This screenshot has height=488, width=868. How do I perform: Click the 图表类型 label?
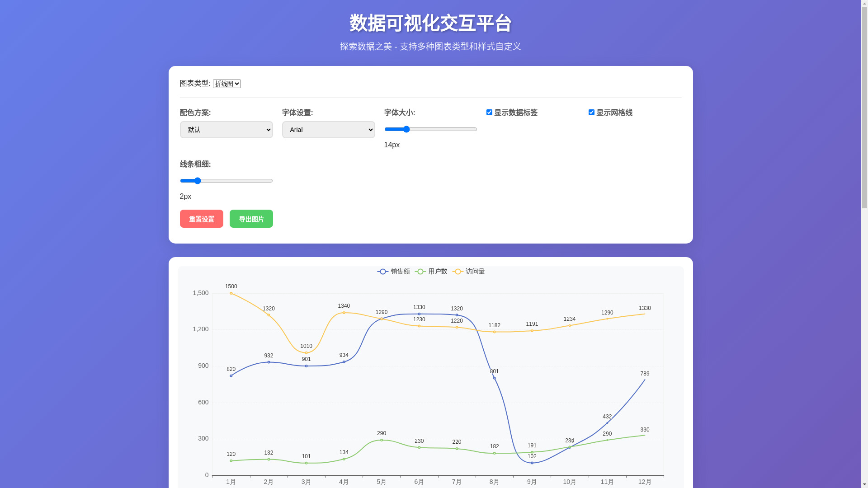pyautogui.click(x=195, y=83)
